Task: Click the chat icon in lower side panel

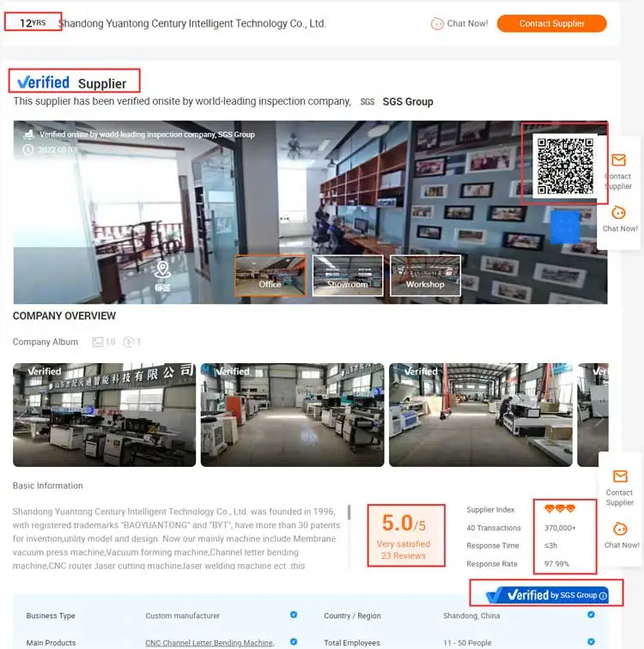Action: 620,529
